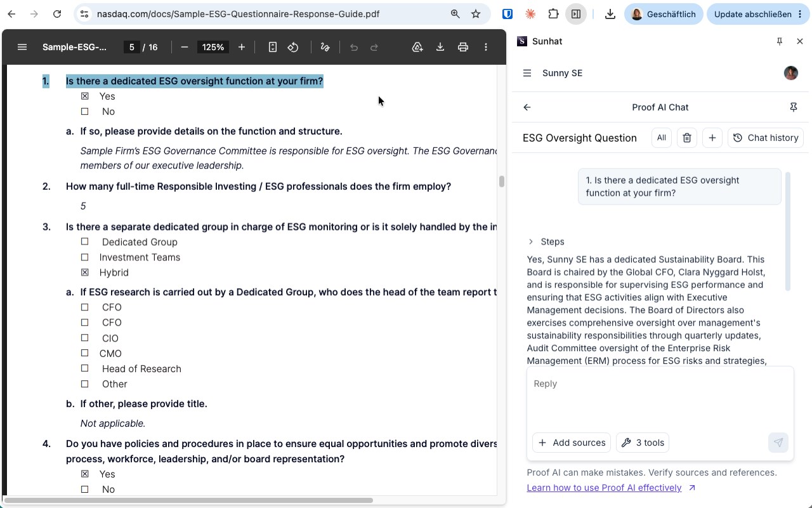Pin the Sunhat side panel

coord(780,41)
